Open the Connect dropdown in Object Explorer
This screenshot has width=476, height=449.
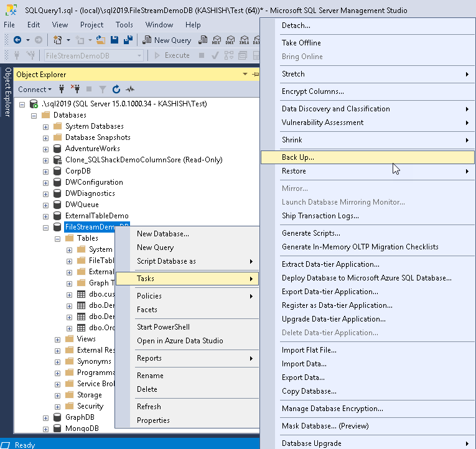[35, 90]
